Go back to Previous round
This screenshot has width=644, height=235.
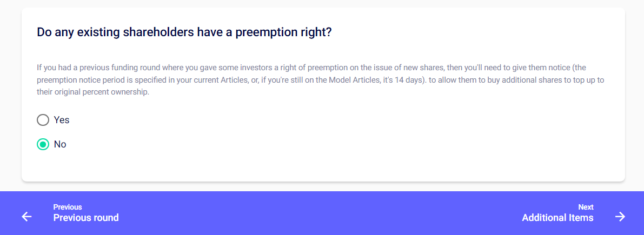click(x=86, y=218)
